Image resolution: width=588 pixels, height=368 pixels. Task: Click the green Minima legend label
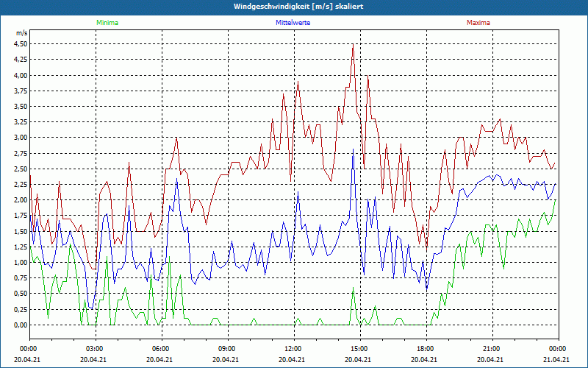click(x=107, y=23)
